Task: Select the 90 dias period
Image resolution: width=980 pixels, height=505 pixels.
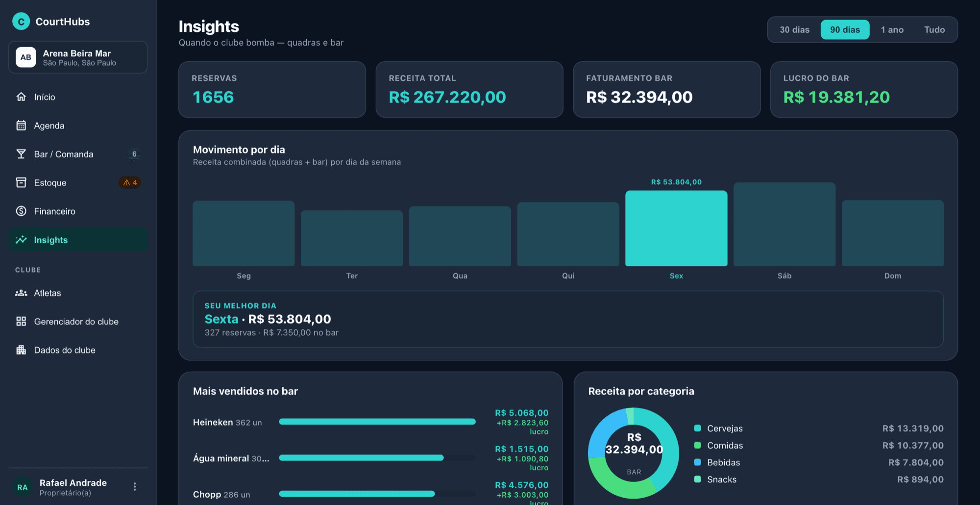Action: 845,30
